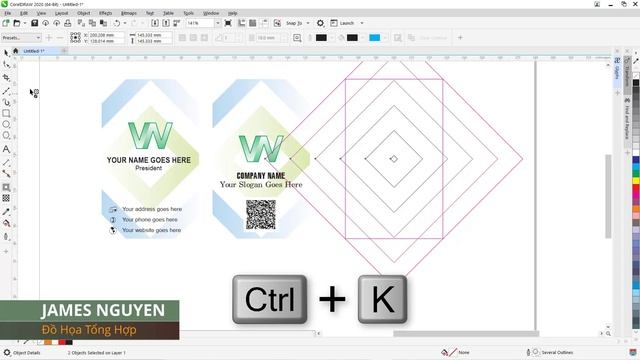Screen dimensions: 640x360
Task: Select the Color Eyedropper tool
Action: tap(6, 211)
